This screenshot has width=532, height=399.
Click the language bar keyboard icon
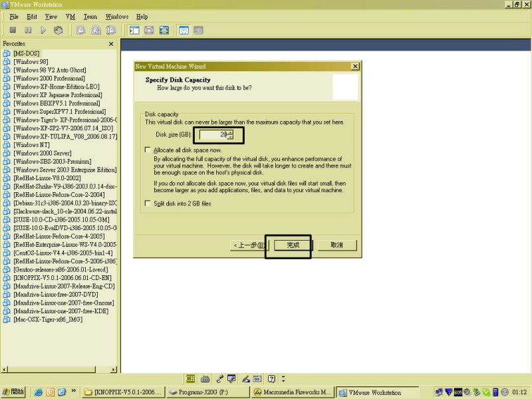205,378
